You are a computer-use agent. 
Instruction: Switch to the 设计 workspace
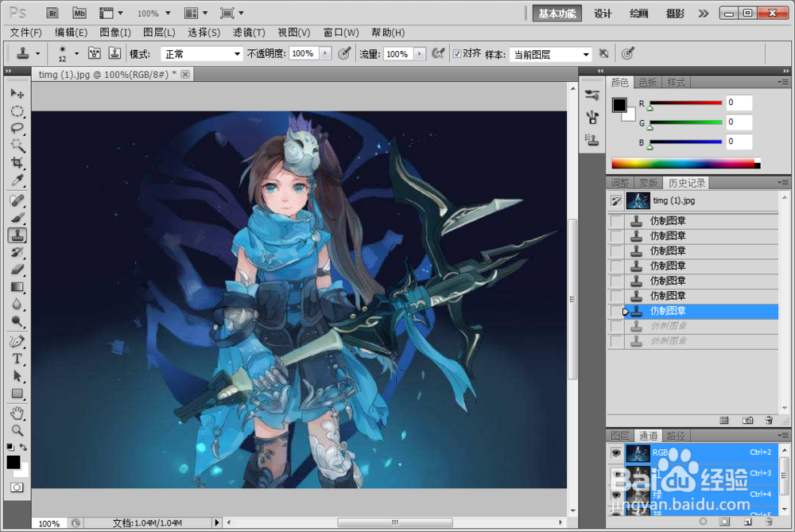(x=603, y=14)
